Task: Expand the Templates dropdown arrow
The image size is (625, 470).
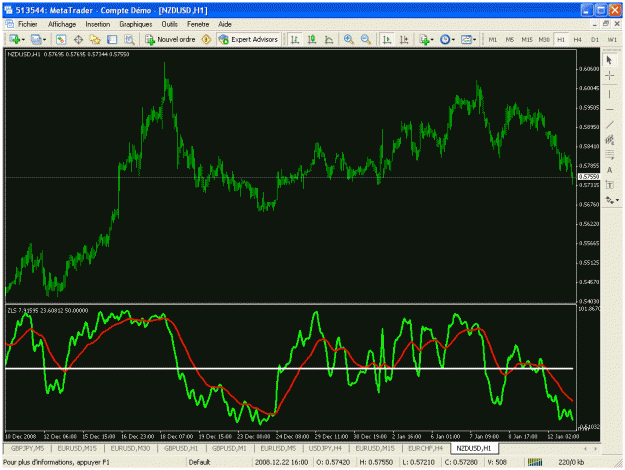Action: (x=474, y=40)
